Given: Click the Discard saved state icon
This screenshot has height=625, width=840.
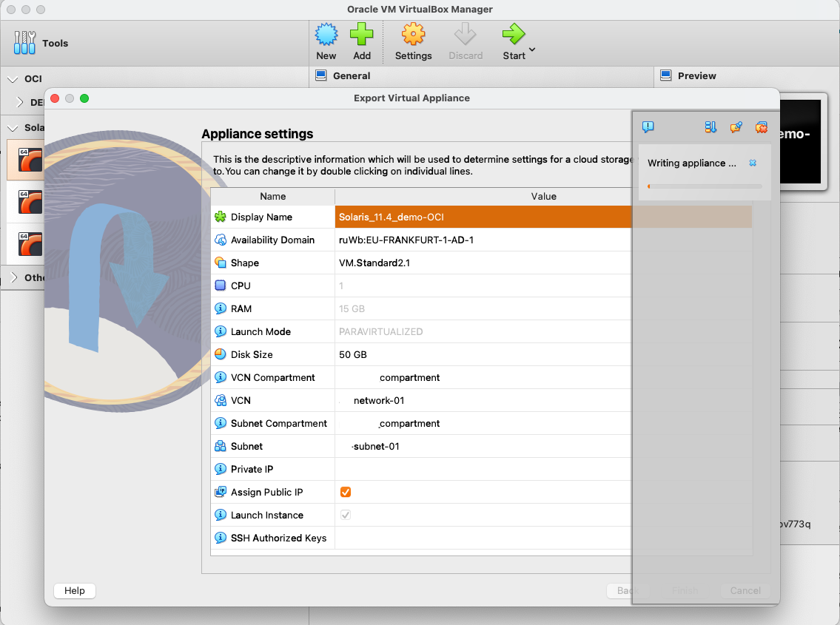Looking at the screenshot, I should [465, 34].
